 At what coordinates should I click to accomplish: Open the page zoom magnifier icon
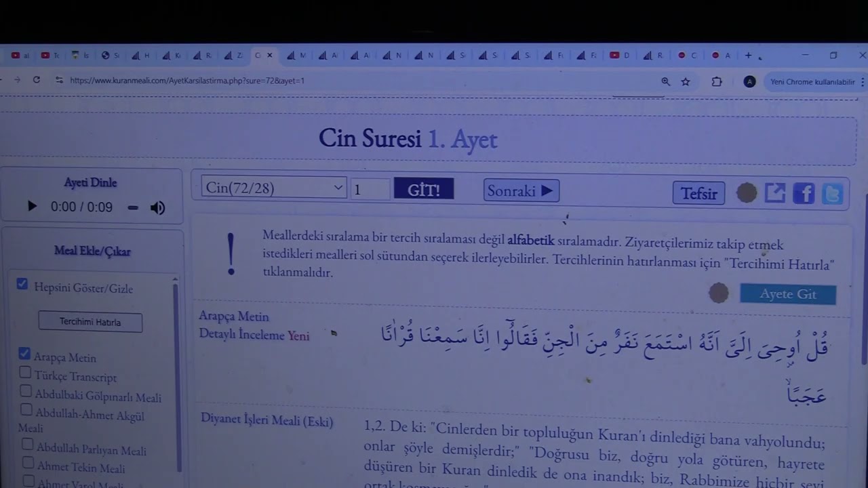click(665, 81)
